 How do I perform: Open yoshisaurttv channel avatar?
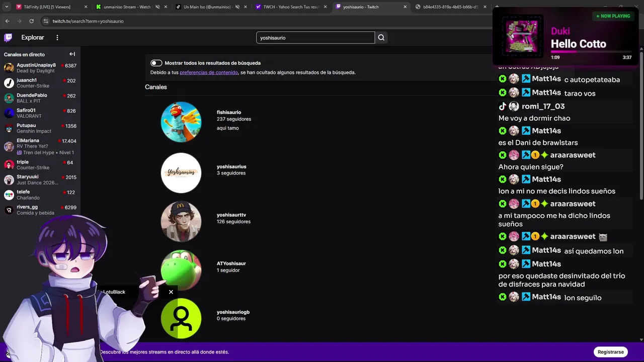(181, 221)
